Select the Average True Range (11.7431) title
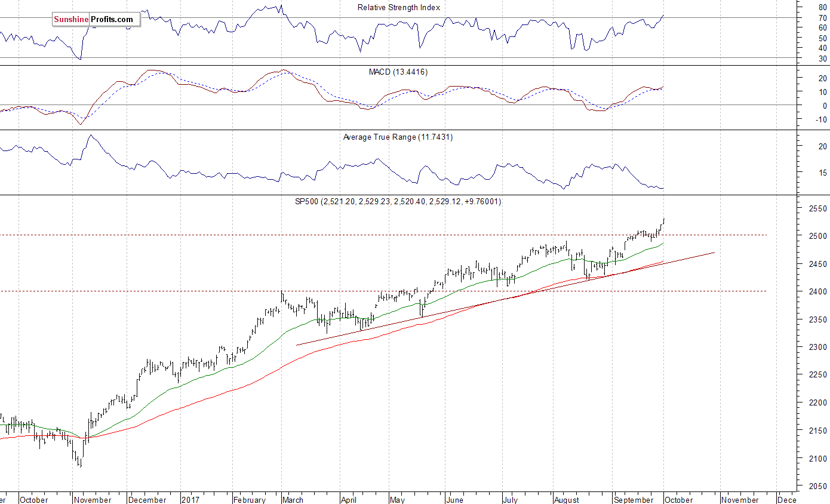This screenshot has width=830, height=504. coord(397,137)
